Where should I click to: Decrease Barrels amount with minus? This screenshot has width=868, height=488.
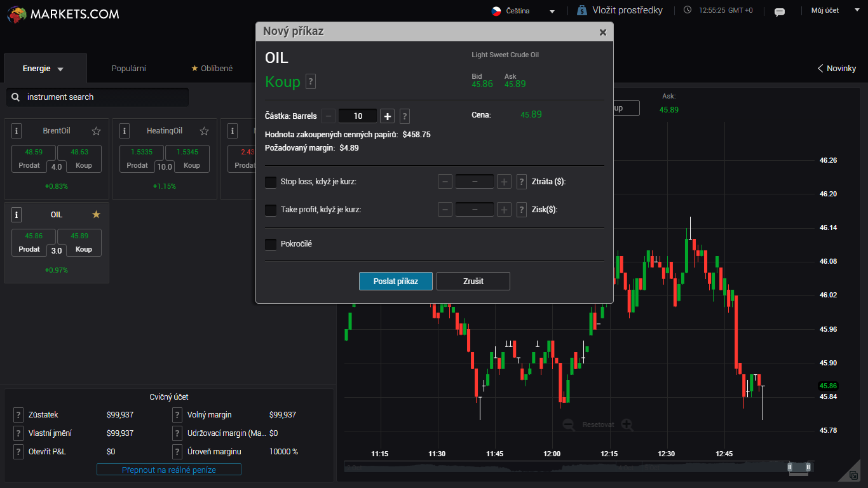328,116
